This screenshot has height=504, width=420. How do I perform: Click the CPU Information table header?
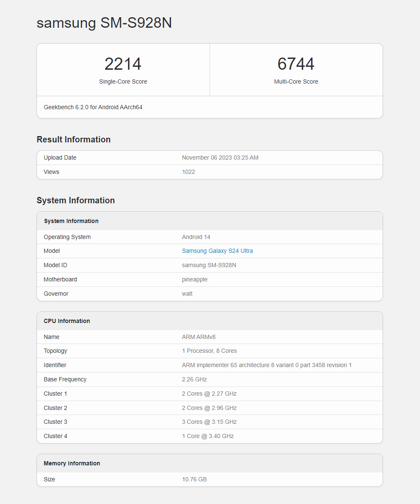click(67, 321)
